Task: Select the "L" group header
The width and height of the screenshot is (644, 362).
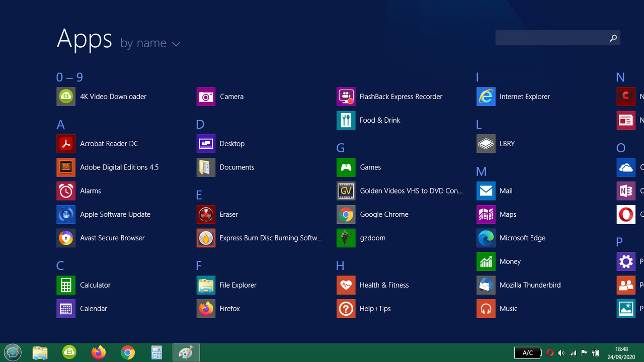Action: coord(478,125)
